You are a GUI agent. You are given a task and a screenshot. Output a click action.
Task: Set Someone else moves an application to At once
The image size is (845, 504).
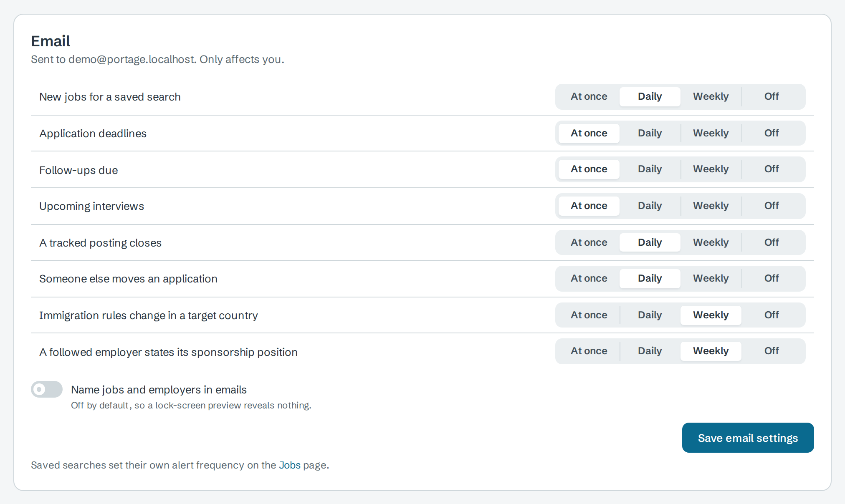(589, 278)
